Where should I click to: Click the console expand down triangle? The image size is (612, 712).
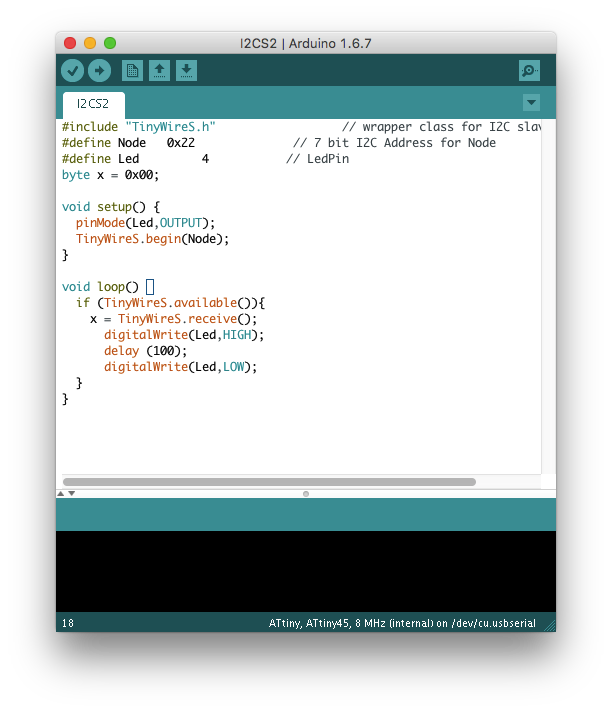(72, 494)
